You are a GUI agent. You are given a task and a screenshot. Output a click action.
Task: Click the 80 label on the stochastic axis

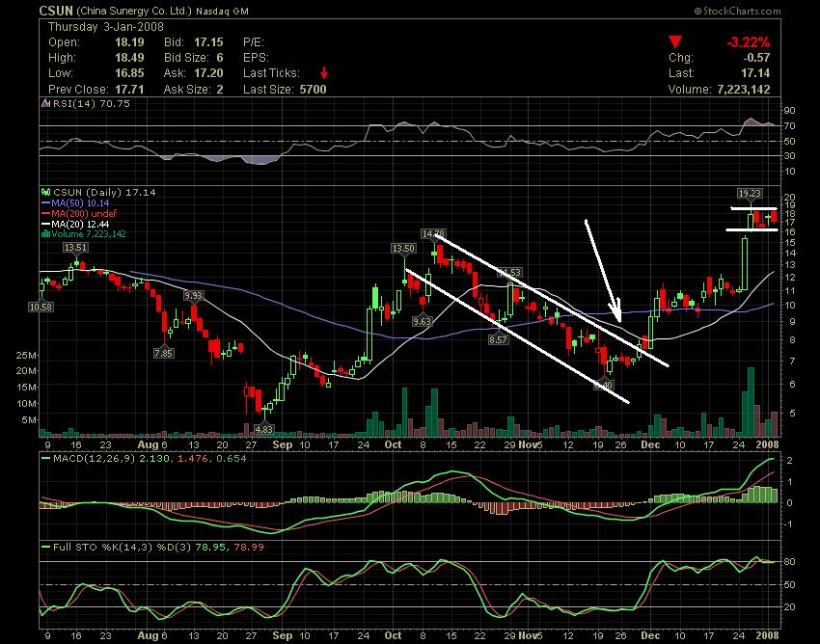tap(789, 562)
